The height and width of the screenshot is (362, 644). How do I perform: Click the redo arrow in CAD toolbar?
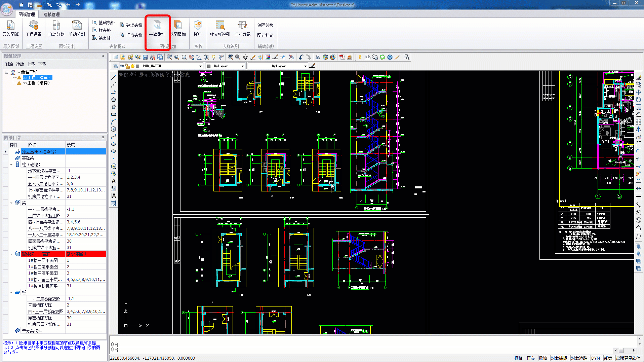tap(308, 57)
